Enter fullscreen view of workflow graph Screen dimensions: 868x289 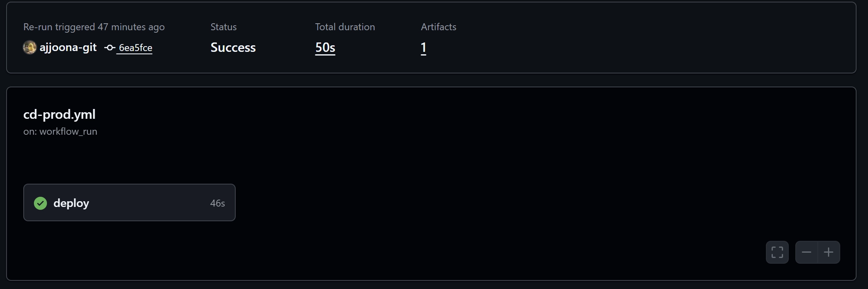777,252
